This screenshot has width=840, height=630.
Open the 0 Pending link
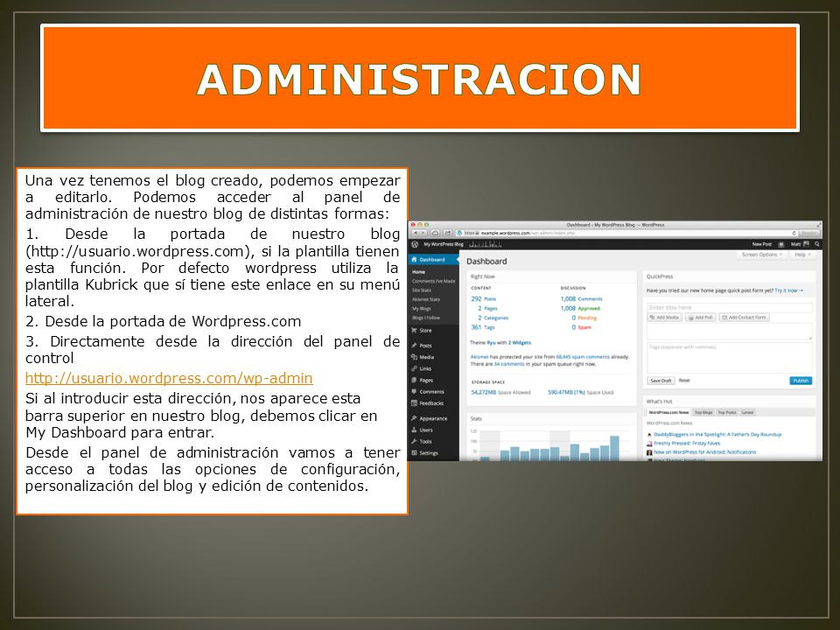584,318
